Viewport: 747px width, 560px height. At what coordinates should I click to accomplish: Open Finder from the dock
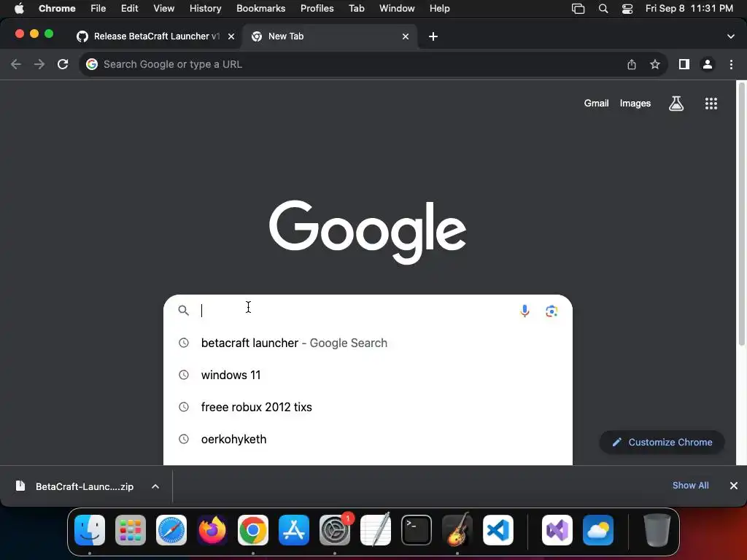pos(90,530)
